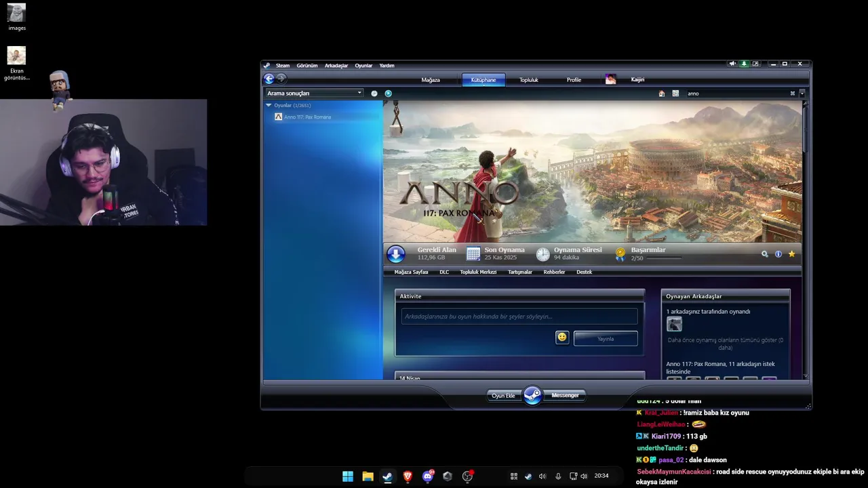
Task: Switch to the Mağaza tab
Action: click(431, 80)
